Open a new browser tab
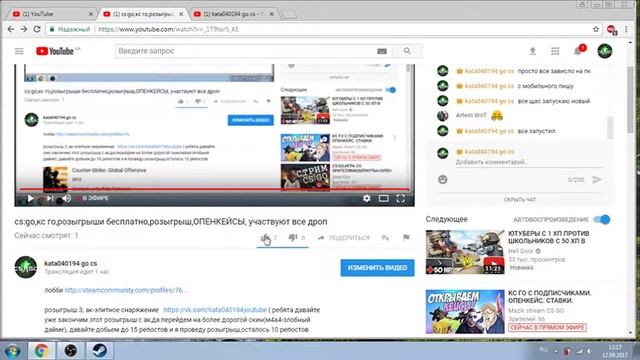Viewport: 640px width, 360px height. coord(289,15)
